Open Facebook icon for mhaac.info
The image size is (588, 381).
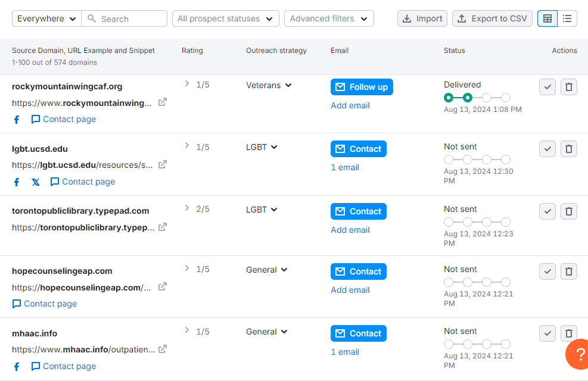point(17,366)
